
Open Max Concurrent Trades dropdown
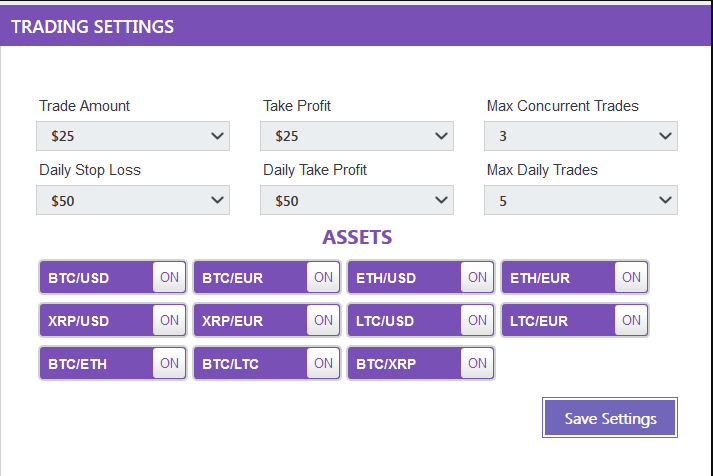(581, 136)
